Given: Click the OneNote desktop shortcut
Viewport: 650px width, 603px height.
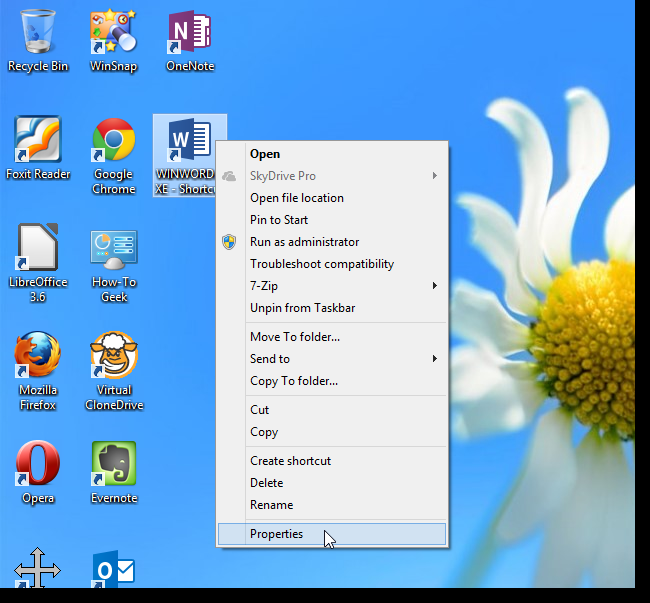Looking at the screenshot, I should [190, 33].
